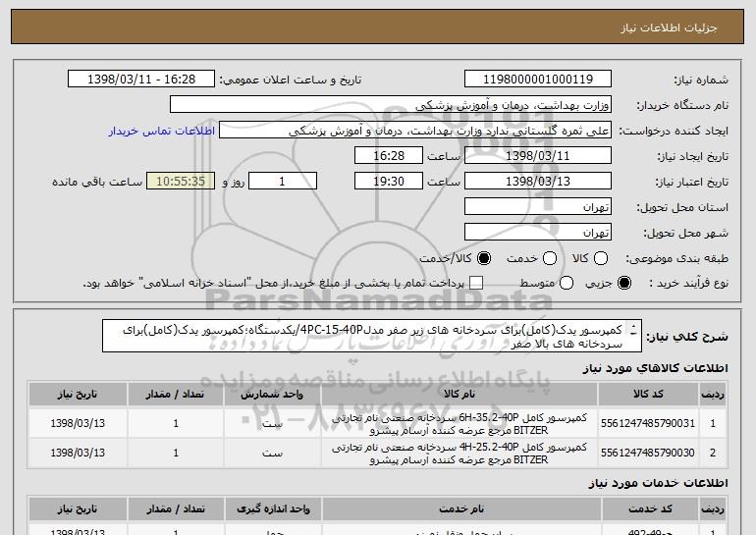
Task: Click the remaining days field showing 1
Action: pyautogui.click(x=283, y=182)
